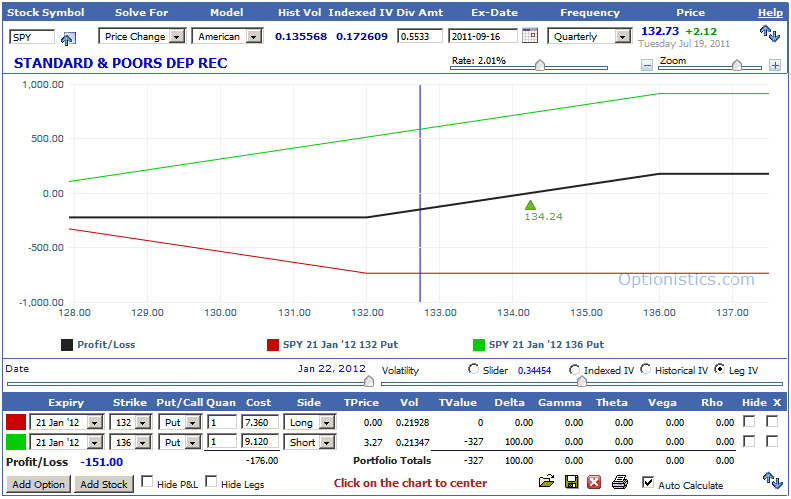Click the Quantity field in the 132 Put row
Screen dimensions: 791x499
[222, 422]
